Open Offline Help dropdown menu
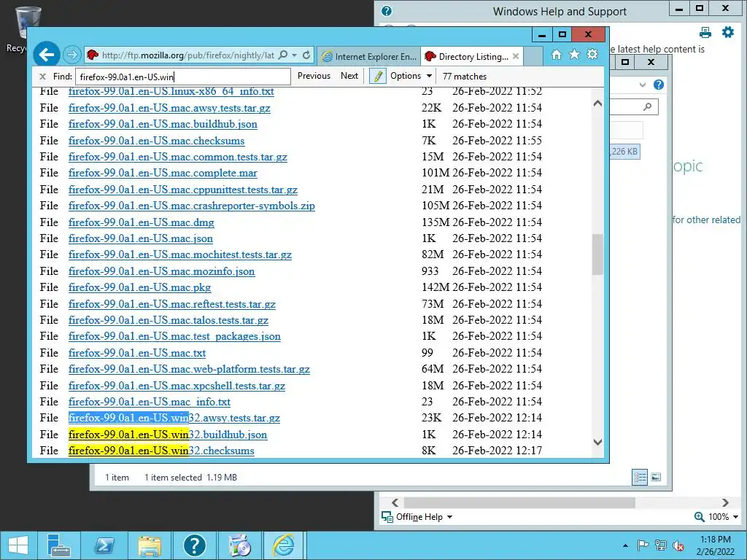Viewport: 747px width, 560px height. click(x=417, y=517)
